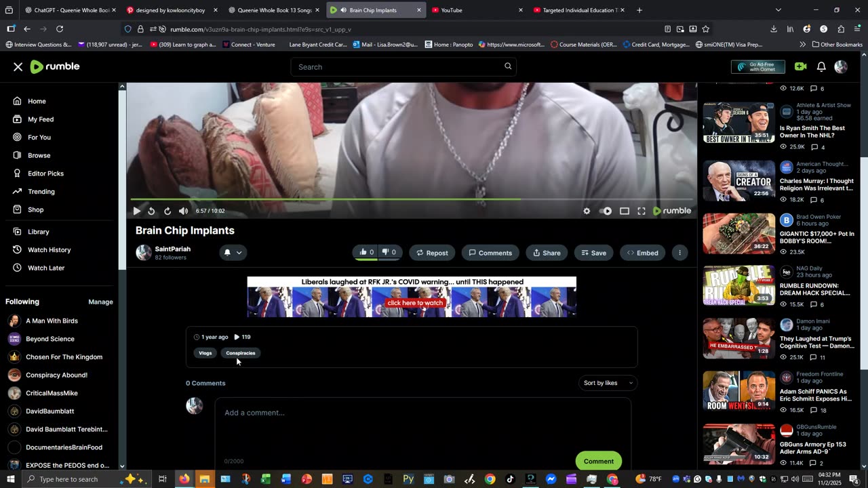Share the Brain Chip Implants video
The image size is (868, 488).
click(x=547, y=253)
